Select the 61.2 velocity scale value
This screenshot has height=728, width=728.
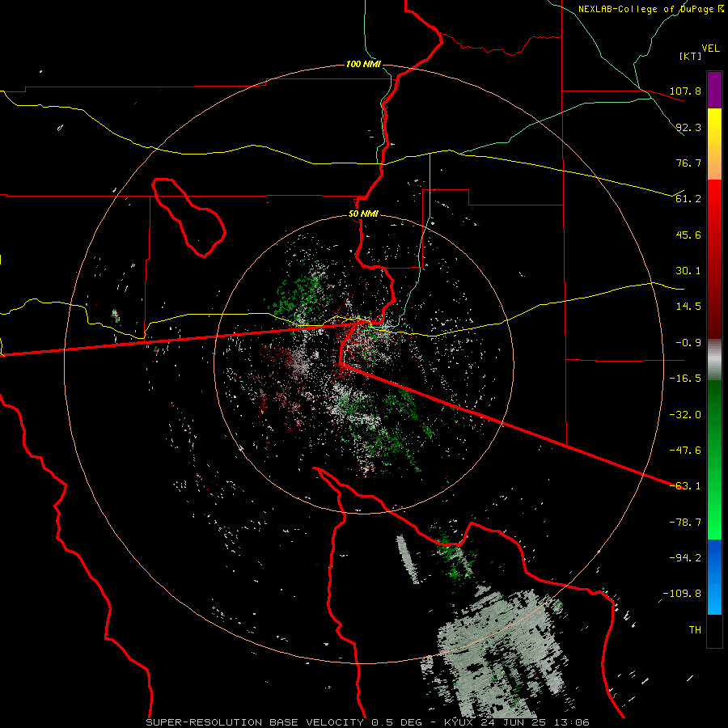click(x=688, y=199)
